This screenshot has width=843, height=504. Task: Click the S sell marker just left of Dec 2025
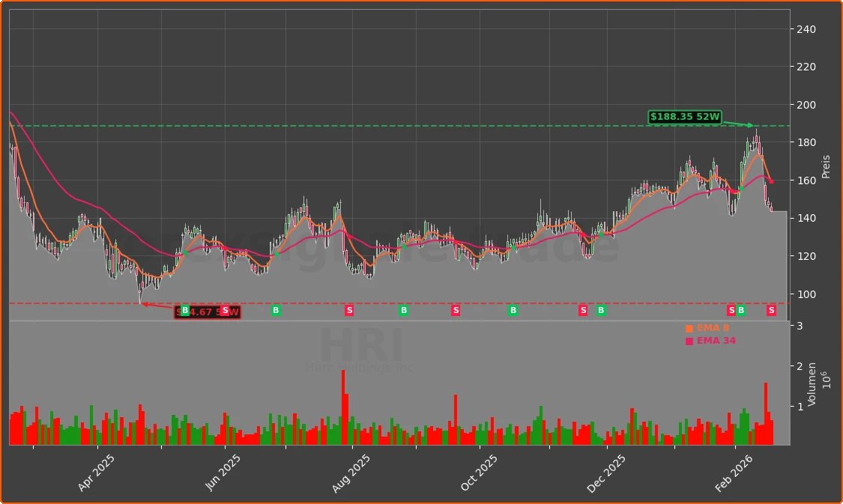coord(581,311)
